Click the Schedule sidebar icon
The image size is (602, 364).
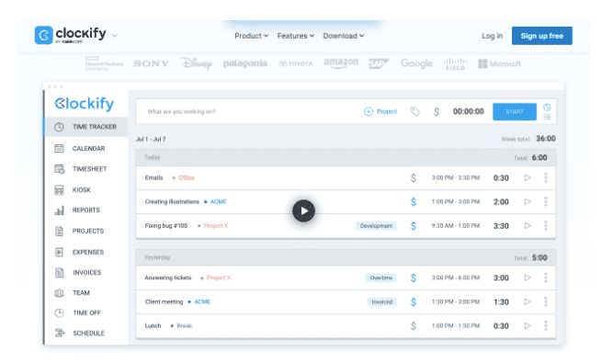tap(60, 333)
